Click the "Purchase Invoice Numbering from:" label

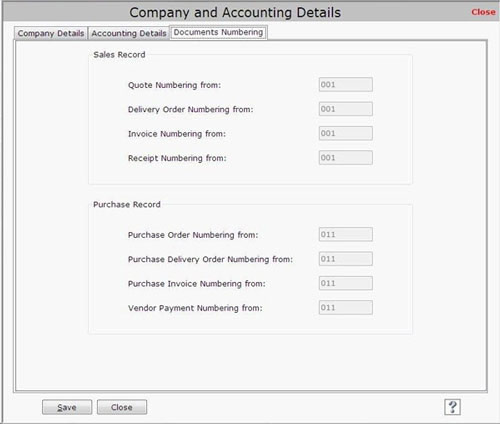(197, 284)
